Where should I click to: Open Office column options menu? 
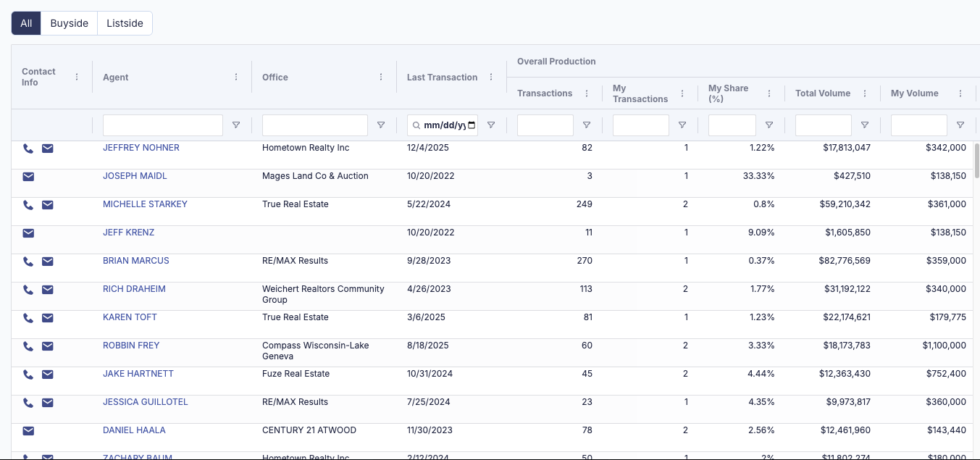pos(381,77)
